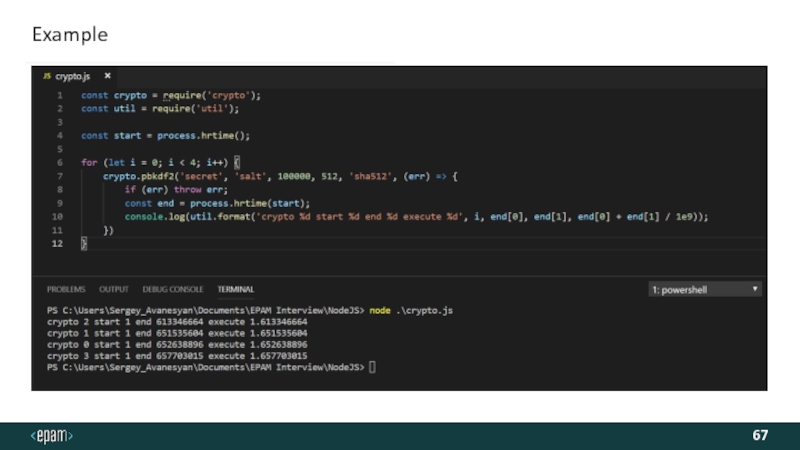Click the EPAM logo in footer

pos(52,436)
